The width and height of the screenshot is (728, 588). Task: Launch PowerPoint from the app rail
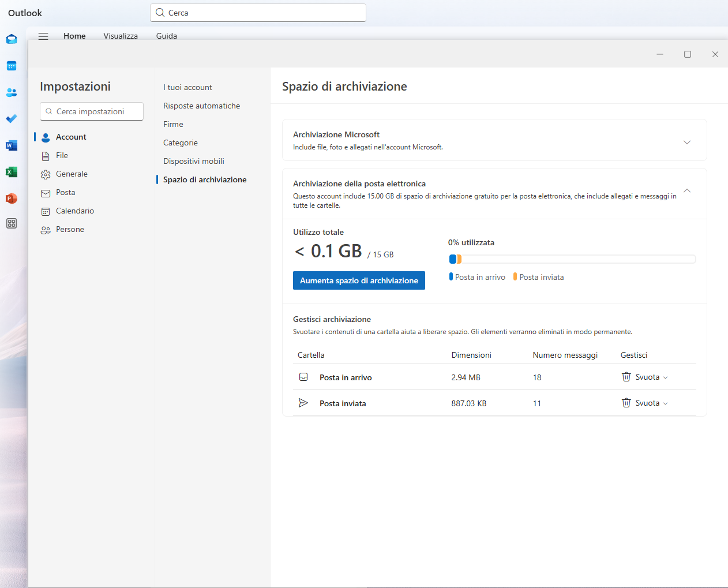[12, 199]
